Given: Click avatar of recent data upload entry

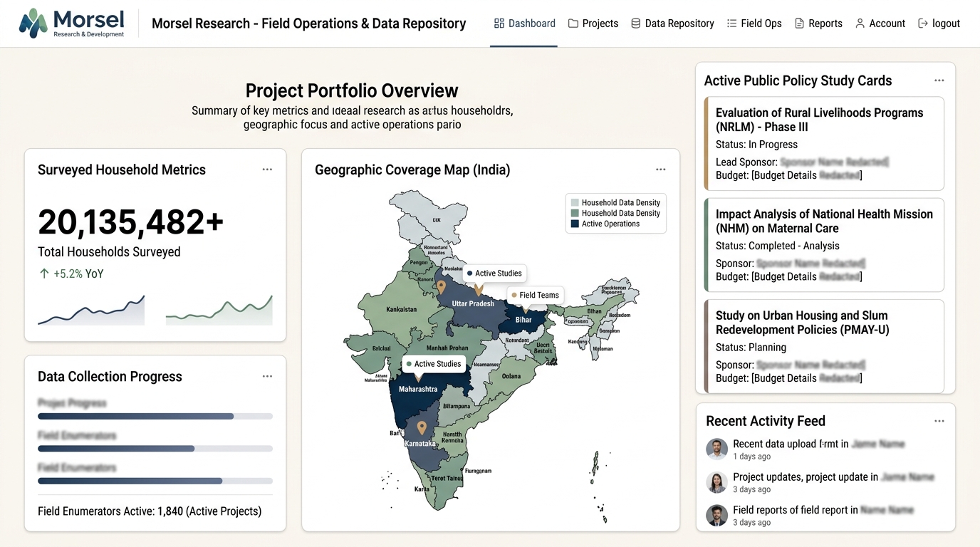Looking at the screenshot, I should [x=716, y=449].
